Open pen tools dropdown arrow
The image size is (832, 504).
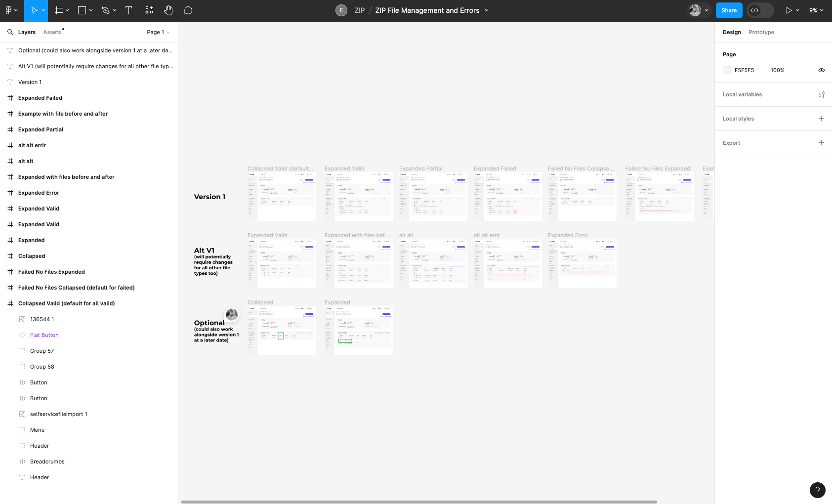pyautogui.click(x=115, y=10)
